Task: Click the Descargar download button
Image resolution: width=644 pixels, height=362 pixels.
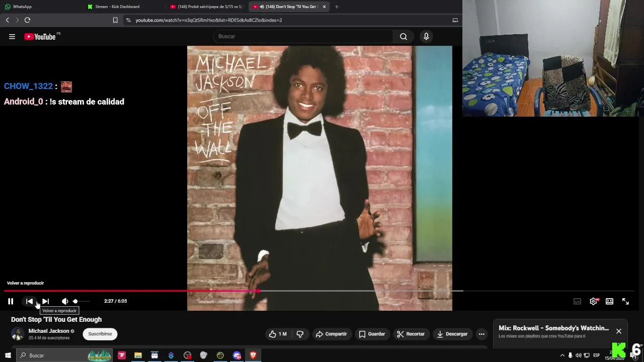Action: coord(452,334)
